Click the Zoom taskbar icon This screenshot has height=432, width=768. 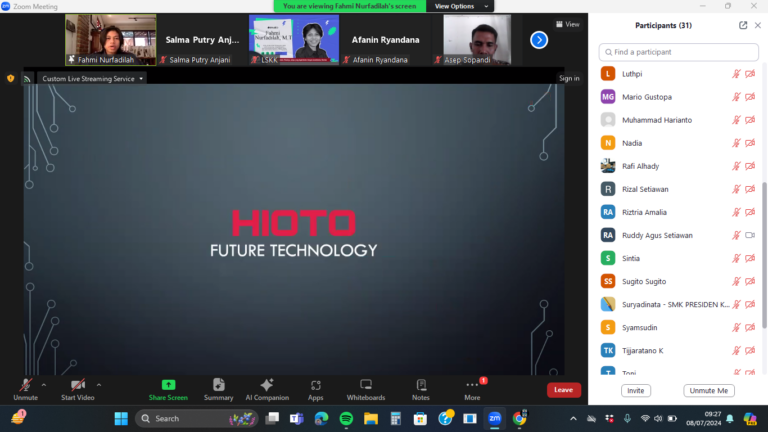point(495,418)
